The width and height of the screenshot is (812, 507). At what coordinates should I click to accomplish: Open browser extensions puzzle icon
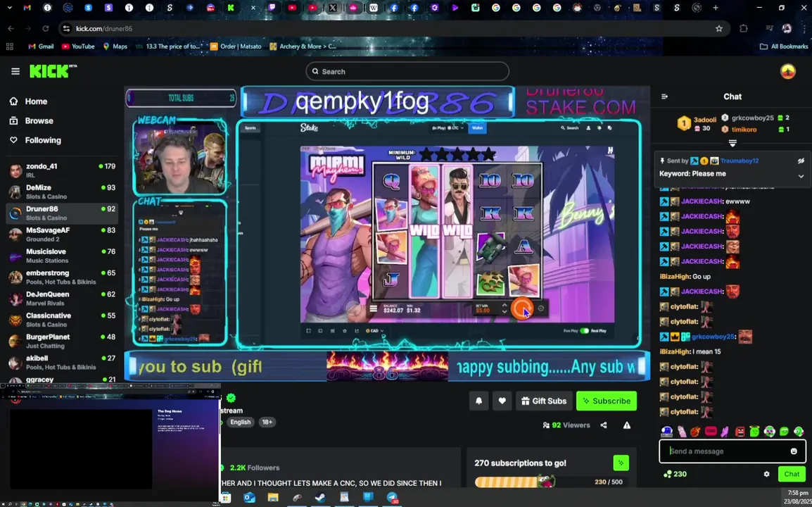tap(744, 28)
